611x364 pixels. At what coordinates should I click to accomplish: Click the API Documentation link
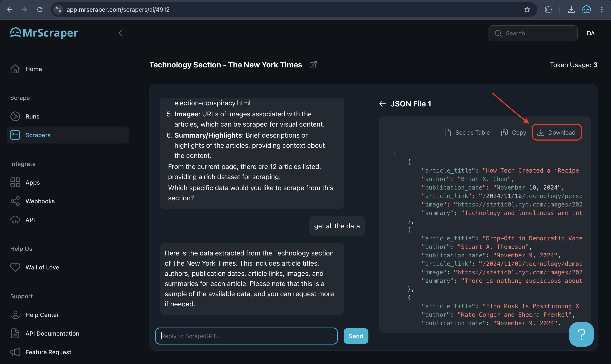click(x=52, y=333)
